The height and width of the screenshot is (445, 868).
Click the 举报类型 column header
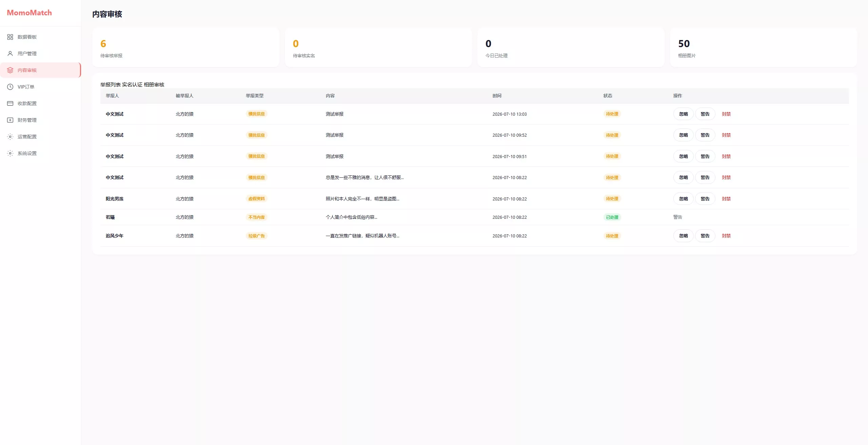tap(255, 96)
